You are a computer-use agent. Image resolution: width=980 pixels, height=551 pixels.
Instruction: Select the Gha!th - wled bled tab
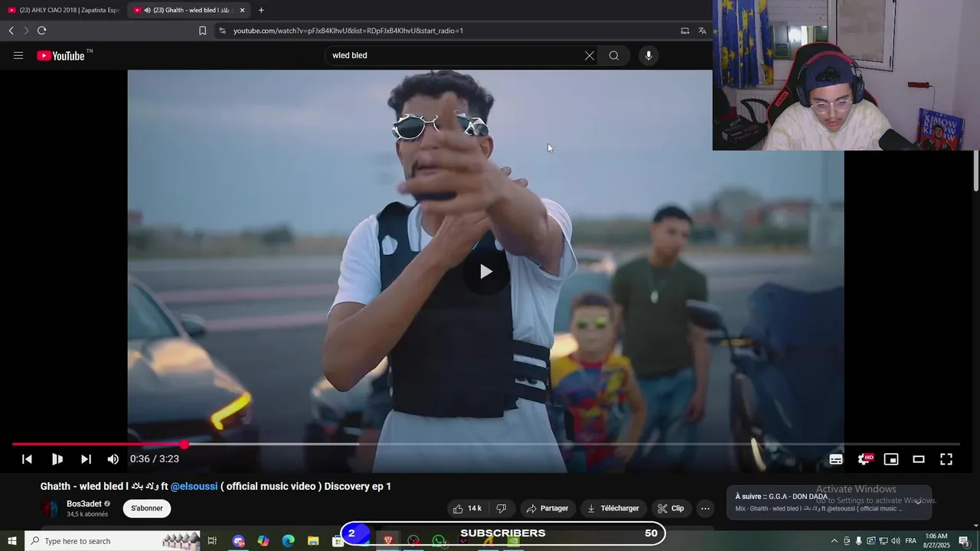[188, 10]
